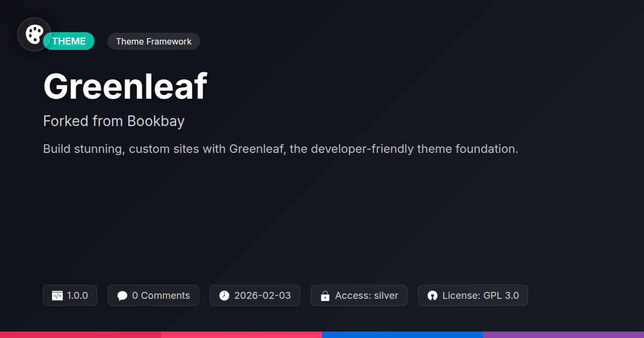Click the 2026-02-03 date badge
Screen dimensions: 644x338
(262, 296)
